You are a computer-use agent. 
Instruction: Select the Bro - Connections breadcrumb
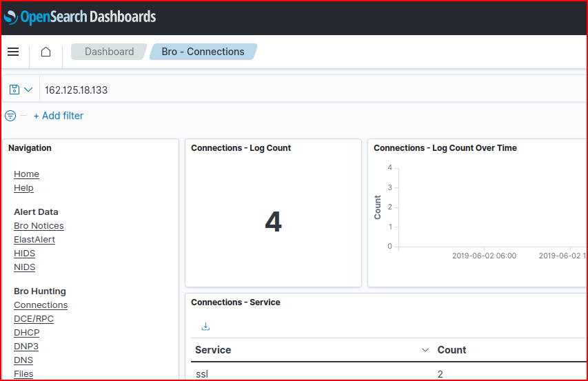point(203,52)
